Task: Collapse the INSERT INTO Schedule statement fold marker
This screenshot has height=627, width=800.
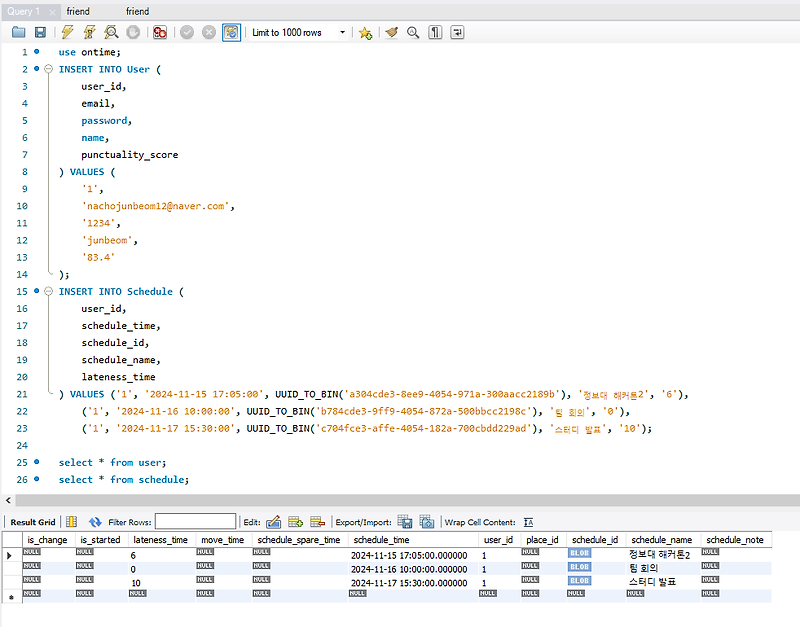Action: coord(47,292)
